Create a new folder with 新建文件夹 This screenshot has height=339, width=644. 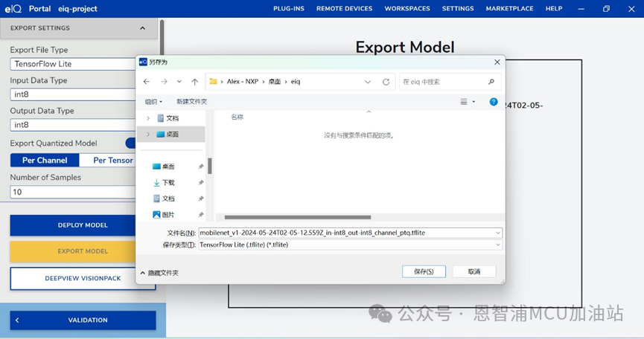point(191,102)
